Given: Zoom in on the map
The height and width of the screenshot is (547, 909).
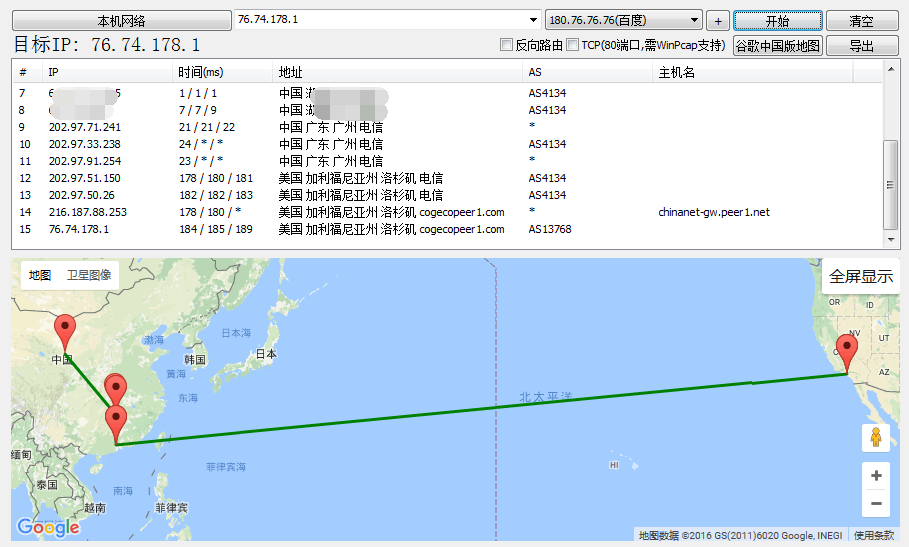Looking at the screenshot, I should pos(876,476).
